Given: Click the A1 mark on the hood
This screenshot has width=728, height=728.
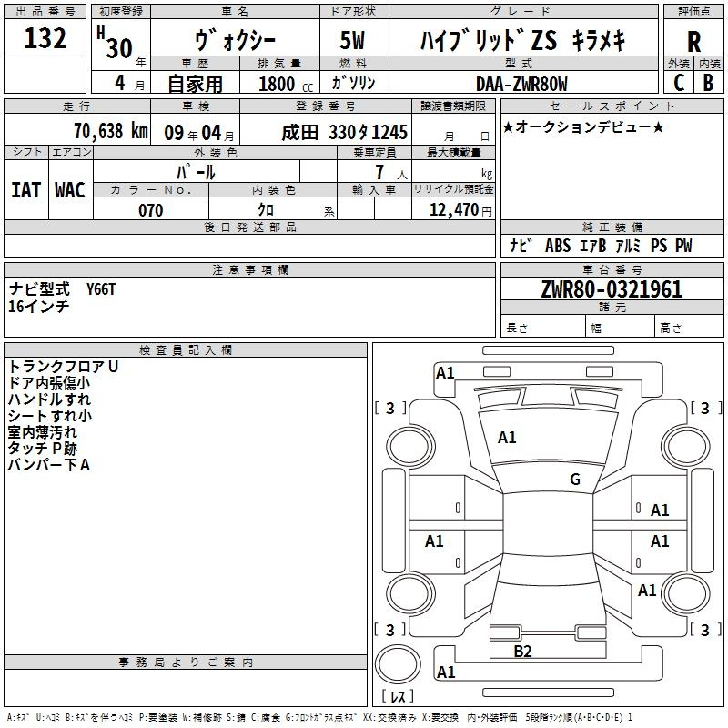Looking at the screenshot, I should [x=507, y=438].
